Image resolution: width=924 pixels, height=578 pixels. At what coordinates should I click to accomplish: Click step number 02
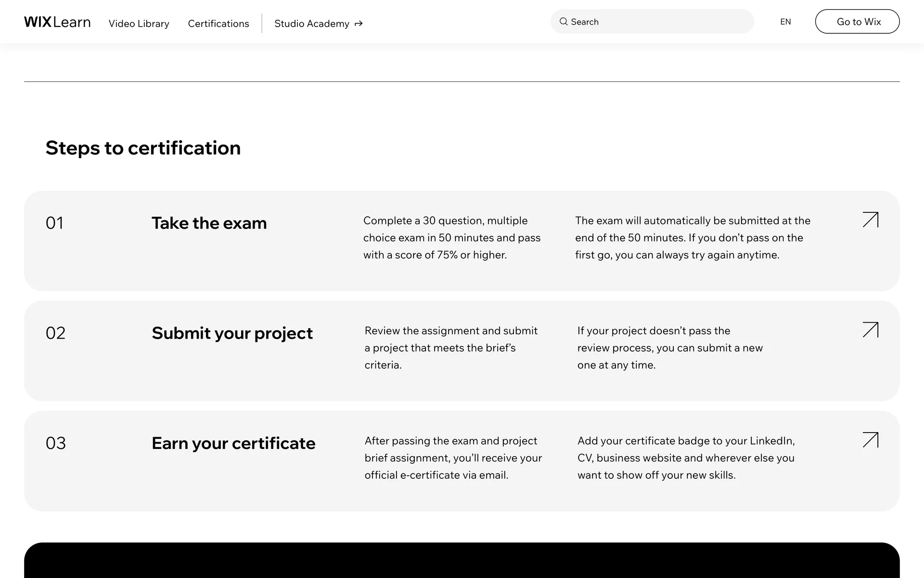tap(55, 333)
